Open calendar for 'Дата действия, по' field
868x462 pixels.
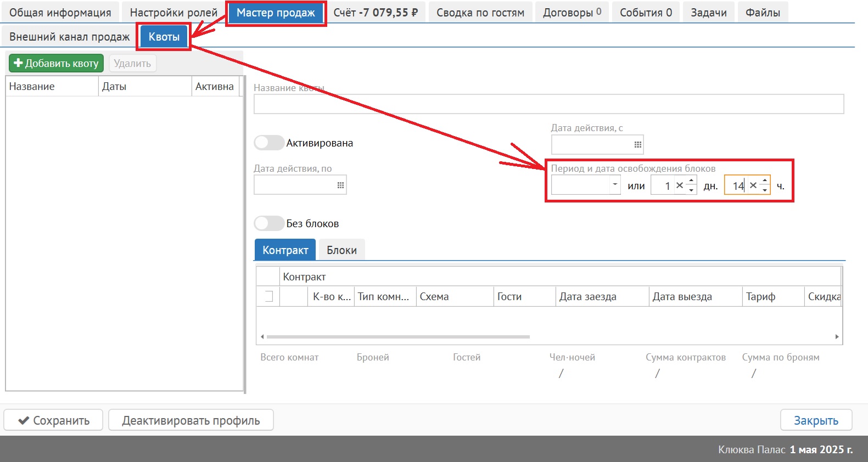[340, 185]
